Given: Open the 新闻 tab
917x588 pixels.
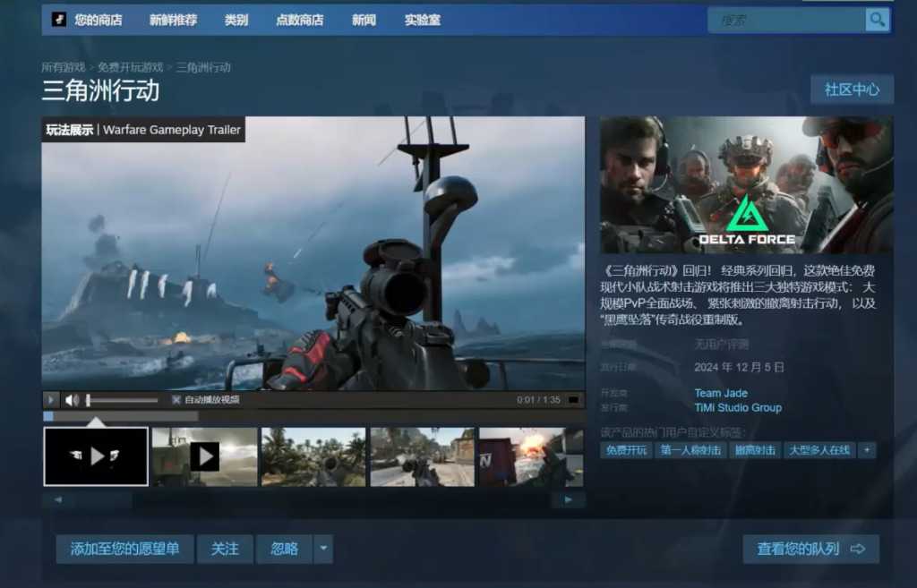Looking at the screenshot, I should tap(364, 20).
